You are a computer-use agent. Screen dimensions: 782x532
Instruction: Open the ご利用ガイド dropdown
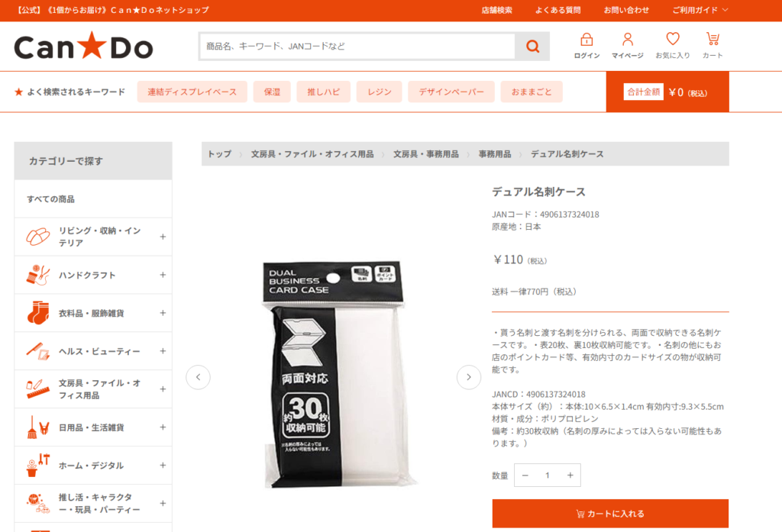[x=700, y=10]
